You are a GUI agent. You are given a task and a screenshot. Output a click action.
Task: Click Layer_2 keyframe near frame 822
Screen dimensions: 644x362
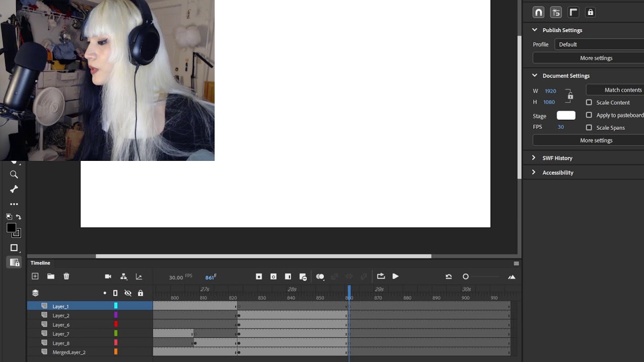pos(238,316)
